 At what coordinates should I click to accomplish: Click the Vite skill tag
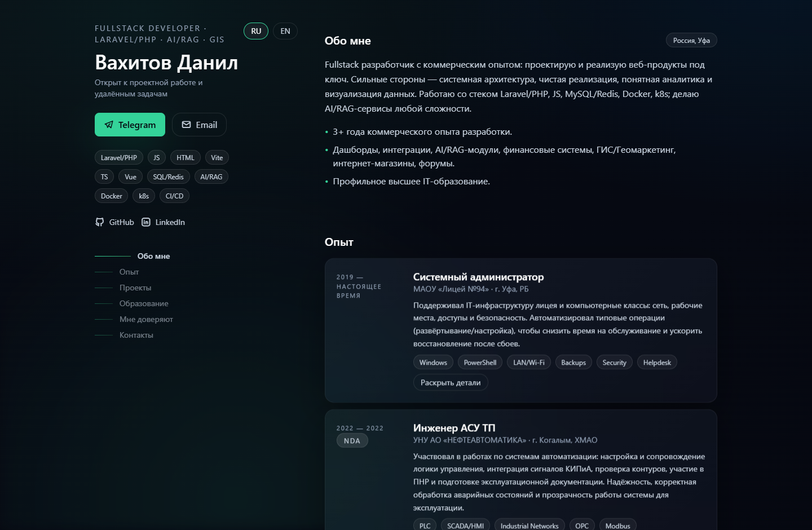pyautogui.click(x=217, y=158)
